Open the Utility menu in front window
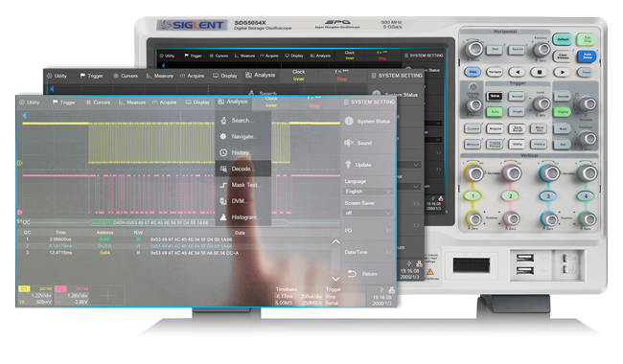 (x=30, y=102)
